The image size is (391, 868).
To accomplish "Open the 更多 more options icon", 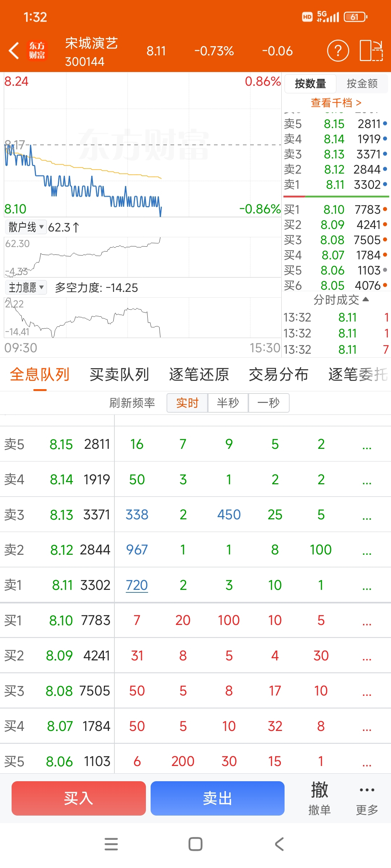I will (x=367, y=798).
